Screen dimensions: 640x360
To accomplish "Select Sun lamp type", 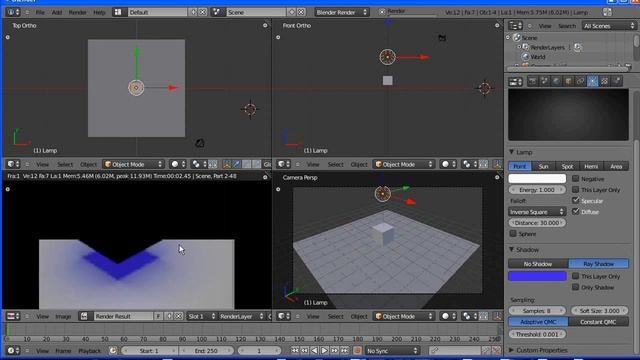I will tap(543, 166).
